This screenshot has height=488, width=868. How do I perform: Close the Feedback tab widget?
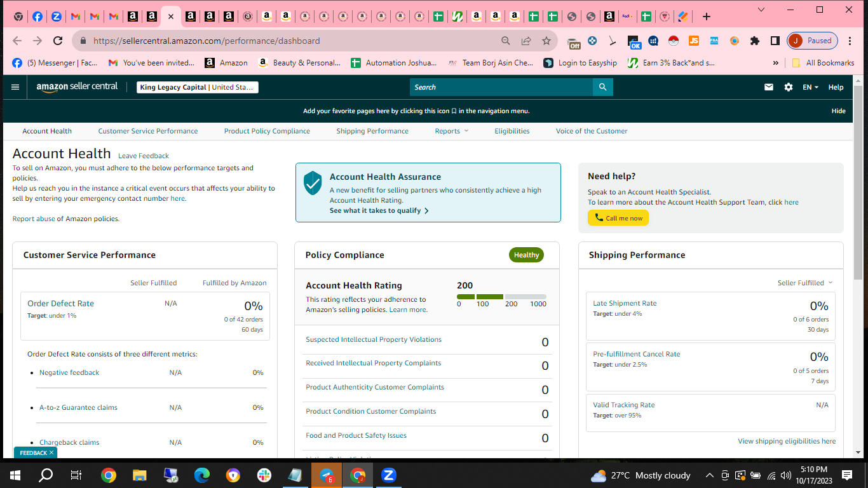click(51, 453)
